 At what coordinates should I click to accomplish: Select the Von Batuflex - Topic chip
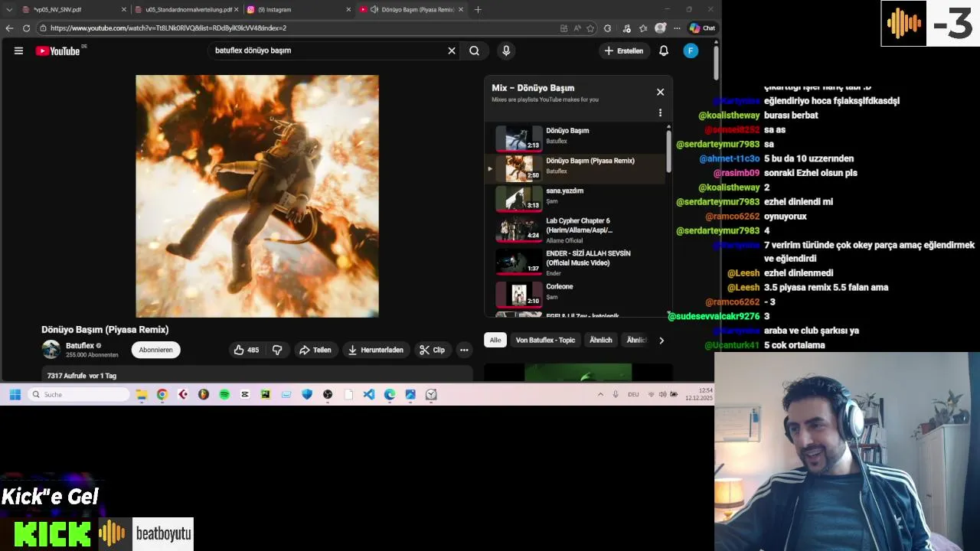point(545,340)
